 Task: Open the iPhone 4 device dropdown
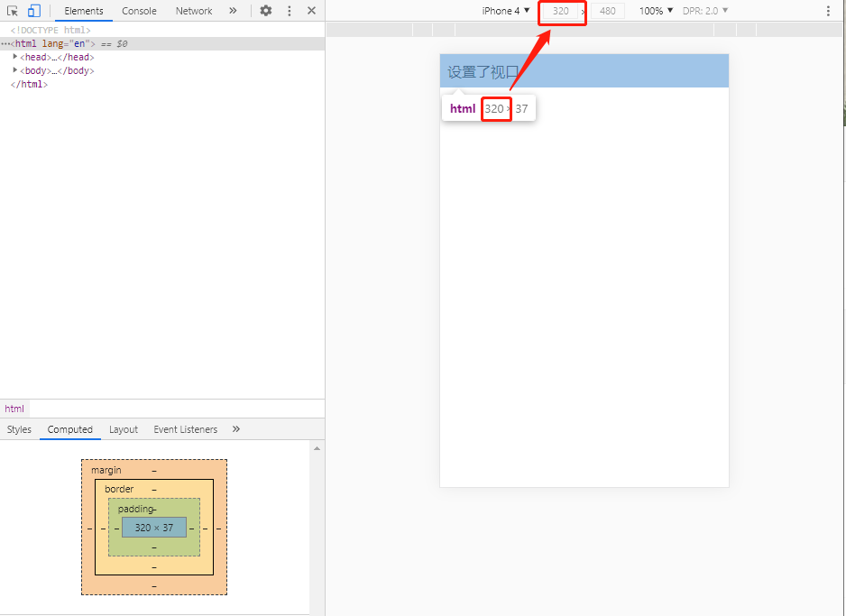tap(506, 11)
